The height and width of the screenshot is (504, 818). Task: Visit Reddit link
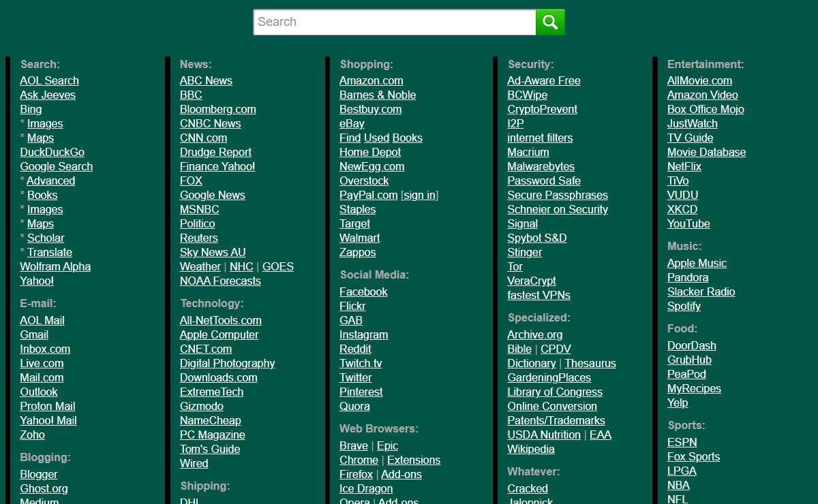[355, 349]
